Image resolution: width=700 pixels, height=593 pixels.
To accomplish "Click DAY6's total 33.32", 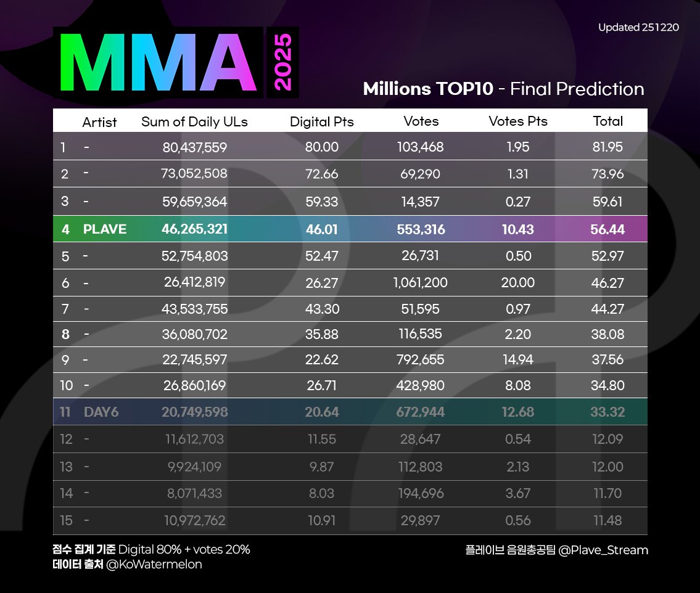I will 607,412.
